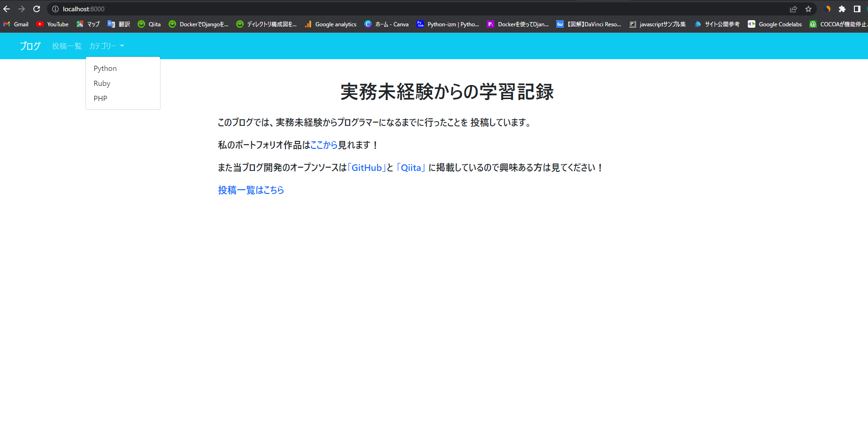Viewport: 868px width, 448px height.
Task: Open the Google Codelabs bookmark
Action: pyautogui.click(x=775, y=24)
